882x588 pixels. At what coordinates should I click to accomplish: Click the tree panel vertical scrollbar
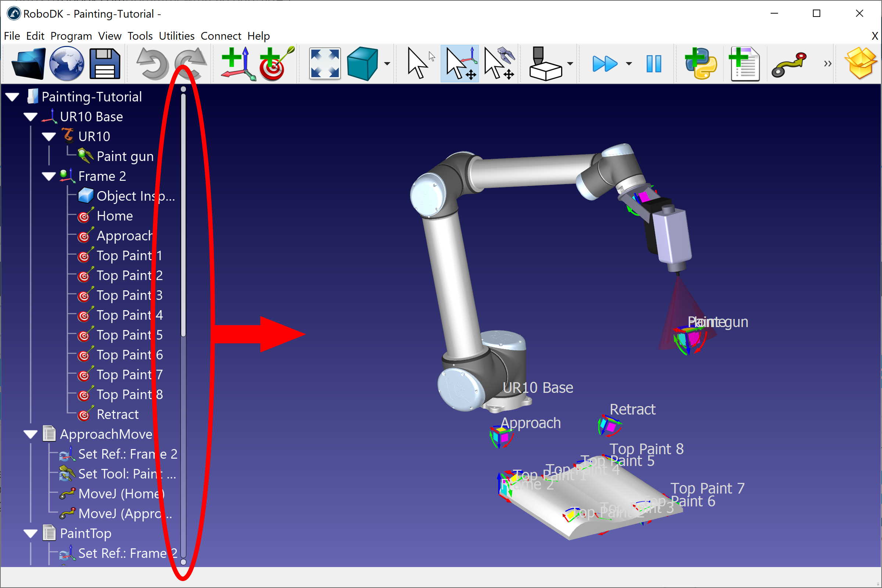183,216
